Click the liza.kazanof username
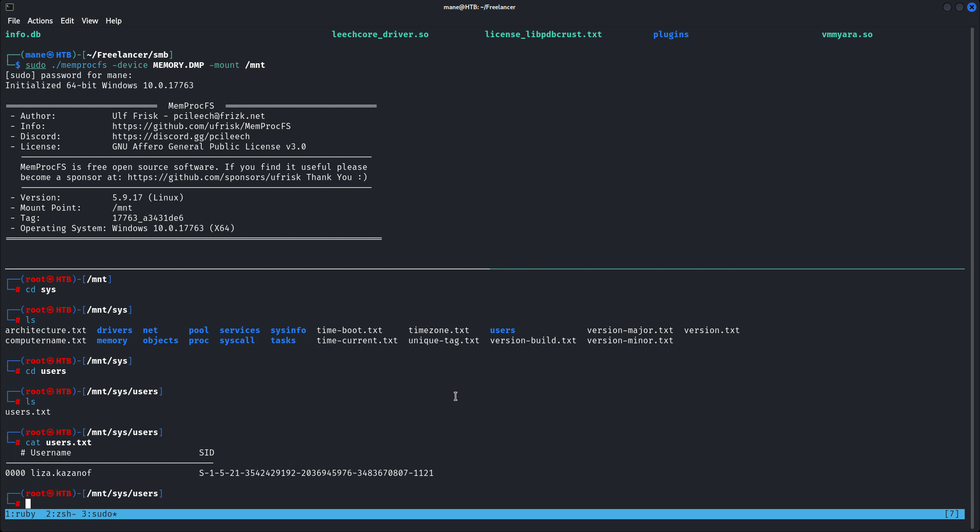This screenshot has width=980, height=532. 61,473
